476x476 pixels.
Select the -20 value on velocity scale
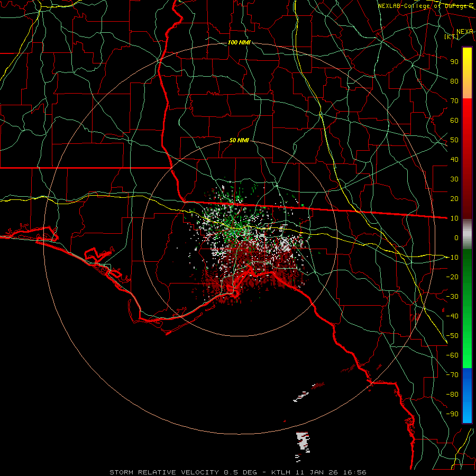click(x=452, y=277)
